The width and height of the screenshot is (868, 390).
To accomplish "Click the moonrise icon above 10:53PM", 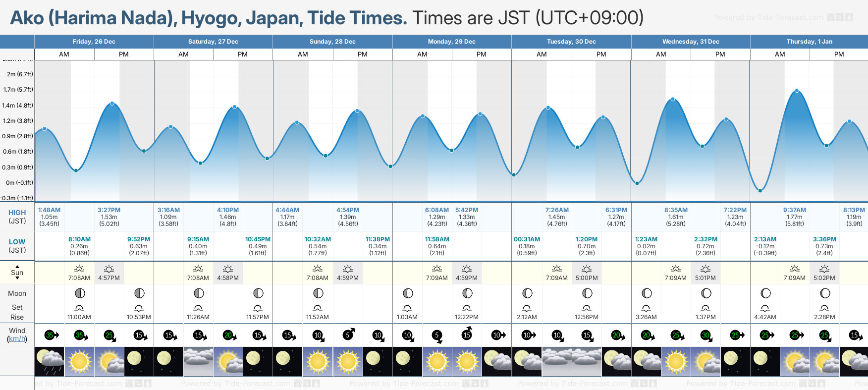I will click(x=139, y=308).
